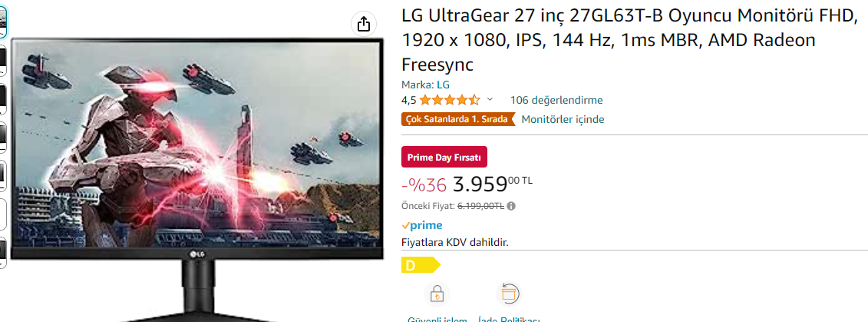The image size is (868, 322).
Task: Click the orange star rating icons
Action: (450, 100)
